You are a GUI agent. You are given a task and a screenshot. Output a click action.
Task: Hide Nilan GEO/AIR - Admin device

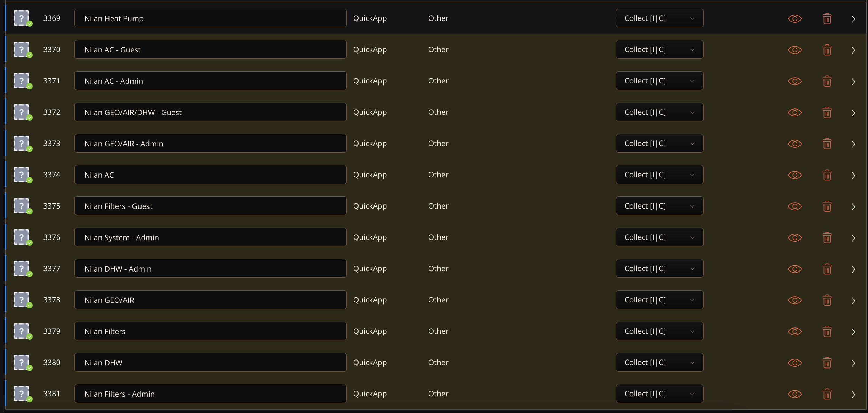click(795, 144)
